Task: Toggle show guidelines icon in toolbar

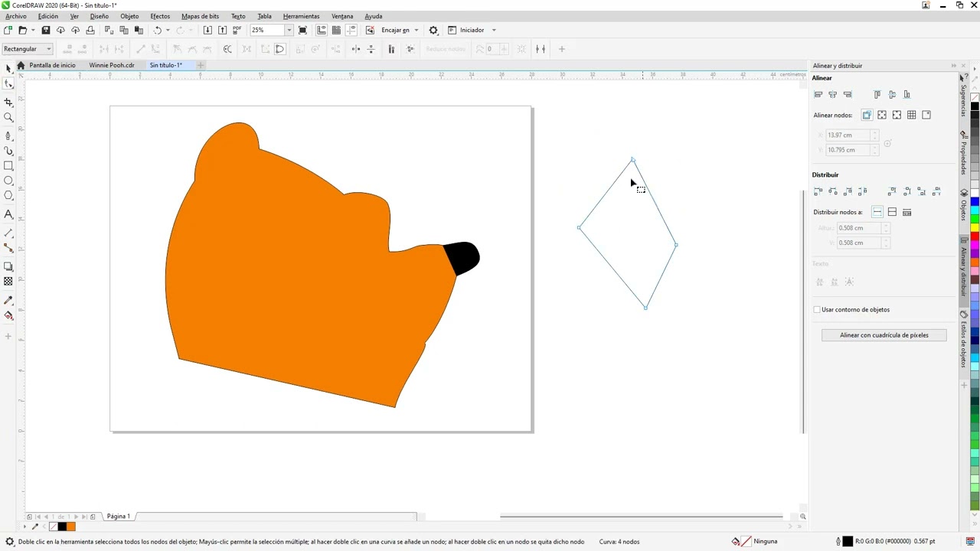Action: (351, 30)
